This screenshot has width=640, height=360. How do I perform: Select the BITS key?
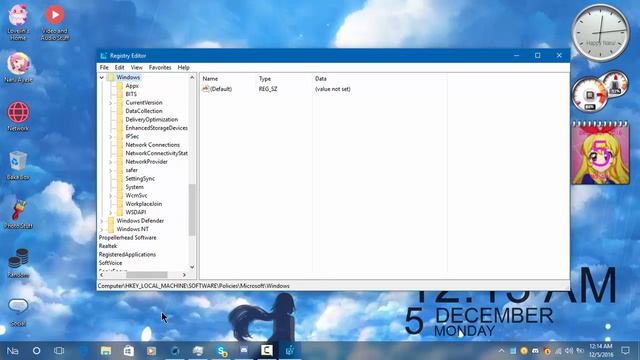(x=131, y=94)
